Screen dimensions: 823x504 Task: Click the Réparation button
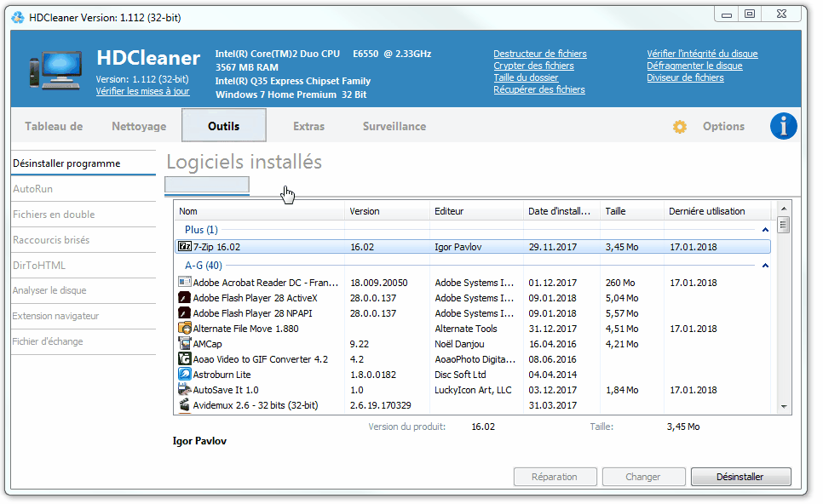click(555, 477)
